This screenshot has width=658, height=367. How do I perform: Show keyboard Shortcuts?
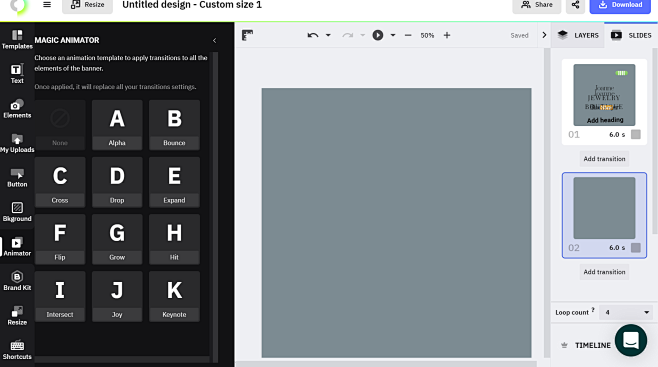pyautogui.click(x=17, y=350)
